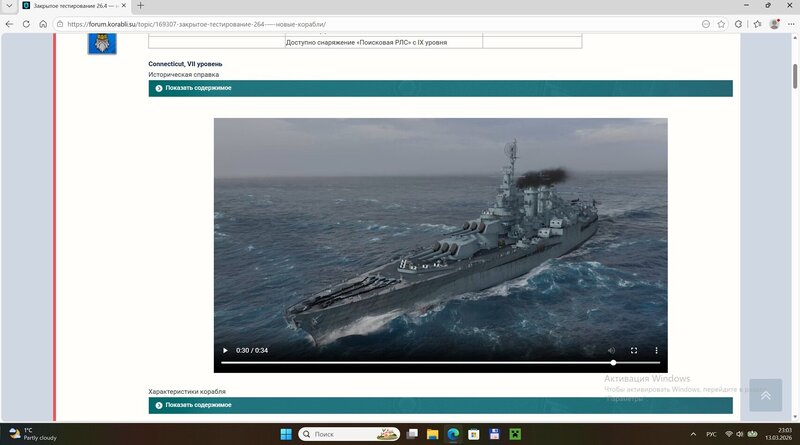800x445 pixels.
Task: Open the browser home page icon
Action: point(43,24)
